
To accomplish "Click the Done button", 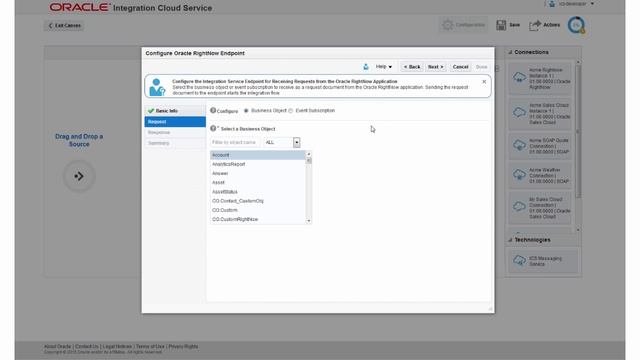I will [482, 67].
